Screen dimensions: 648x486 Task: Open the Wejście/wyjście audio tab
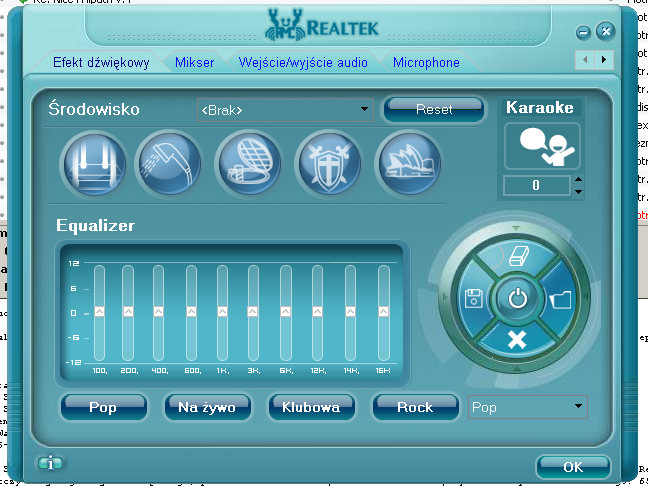click(x=303, y=62)
